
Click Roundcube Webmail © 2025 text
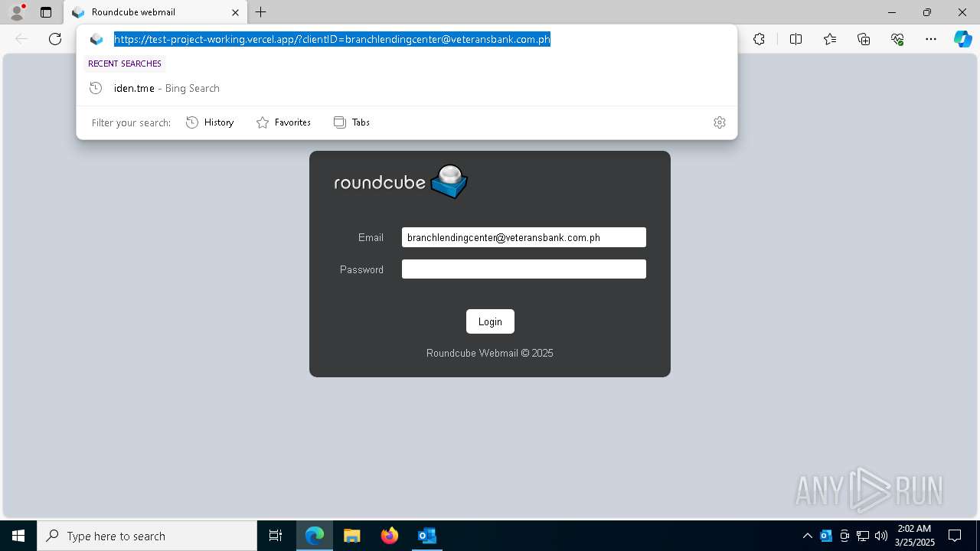490,354
